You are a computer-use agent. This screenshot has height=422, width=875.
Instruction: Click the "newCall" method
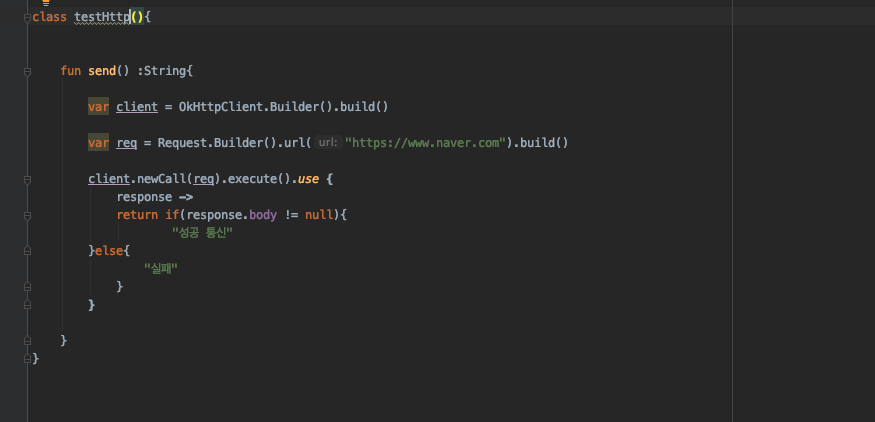click(162, 179)
